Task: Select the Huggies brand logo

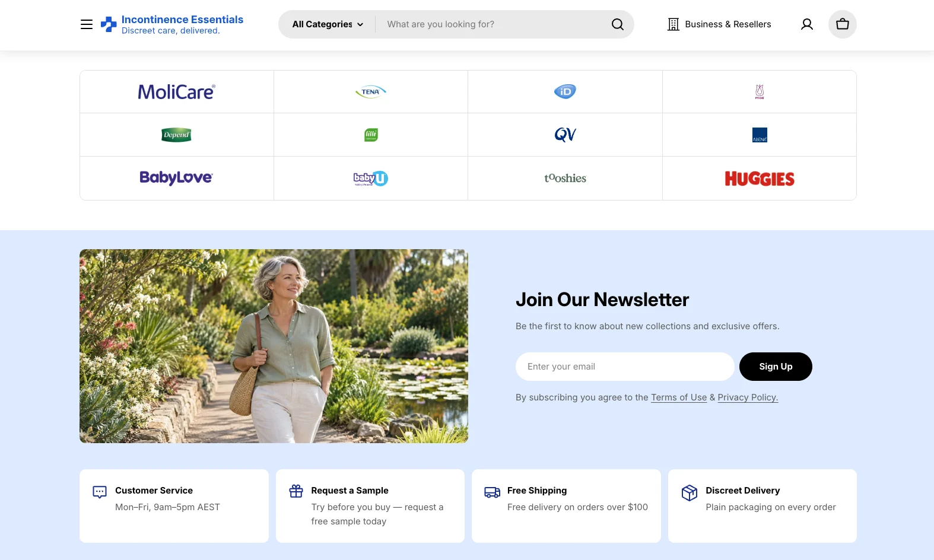Action: [x=760, y=179]
